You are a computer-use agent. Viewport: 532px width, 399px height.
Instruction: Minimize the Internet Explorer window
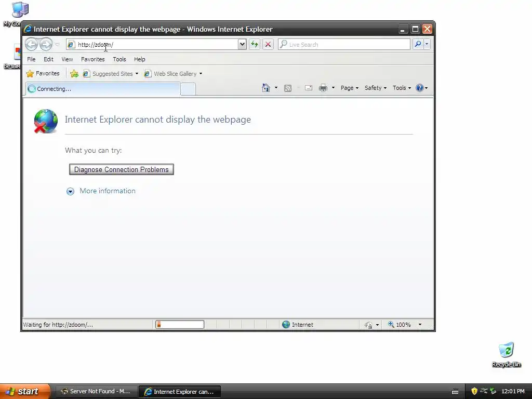point(403,29)
